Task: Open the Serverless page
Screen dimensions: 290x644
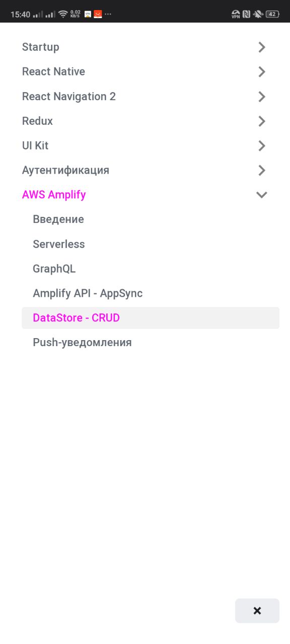Action: point(59,244)
